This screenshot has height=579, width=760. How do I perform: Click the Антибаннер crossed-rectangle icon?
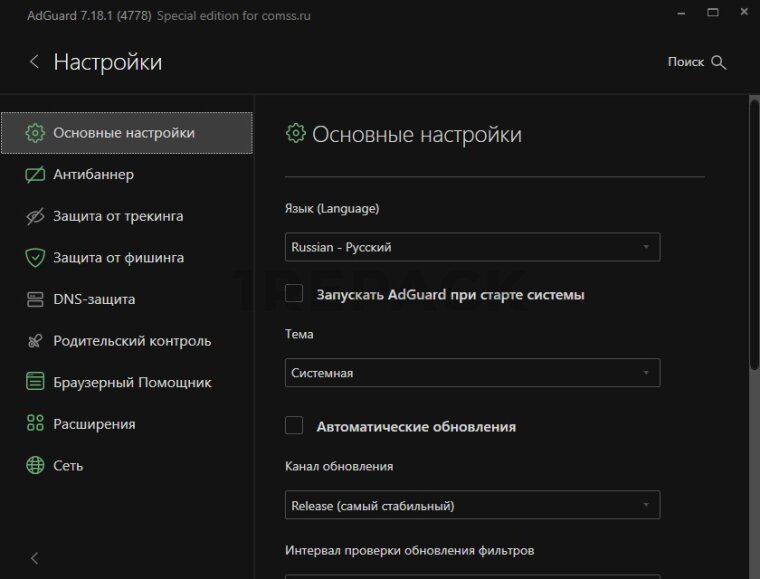coord(35,175)
